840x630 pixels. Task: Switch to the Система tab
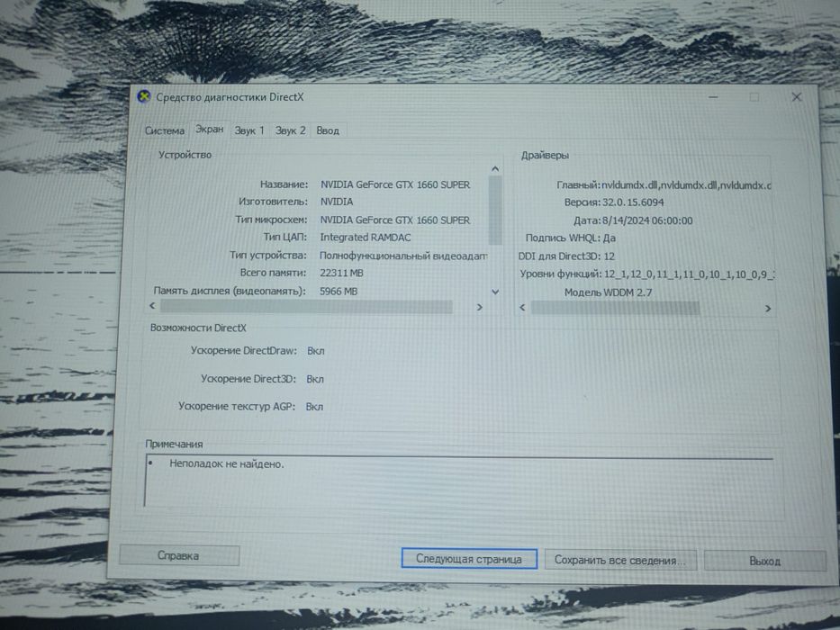[165, 130]
